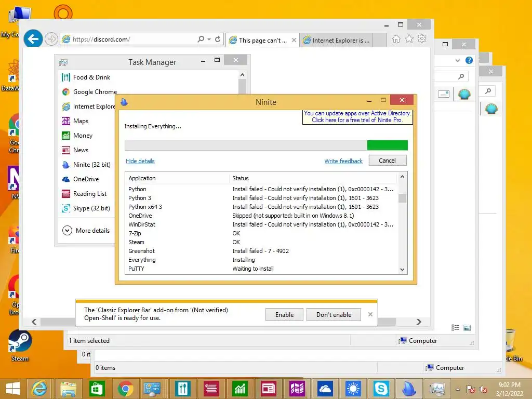This screenshot has height=399, width=532.
Task: Expand More details in Task Manager
Action: coord(86,231)
